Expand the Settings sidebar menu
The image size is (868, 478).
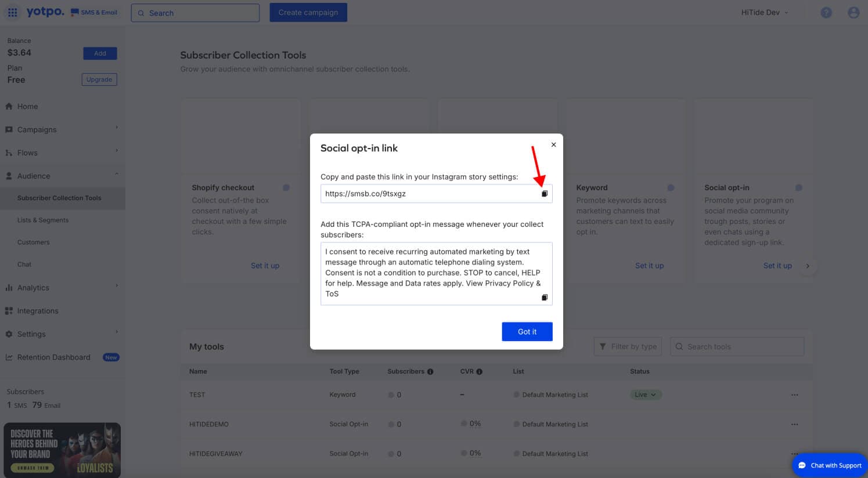click(x=62, y=334)
